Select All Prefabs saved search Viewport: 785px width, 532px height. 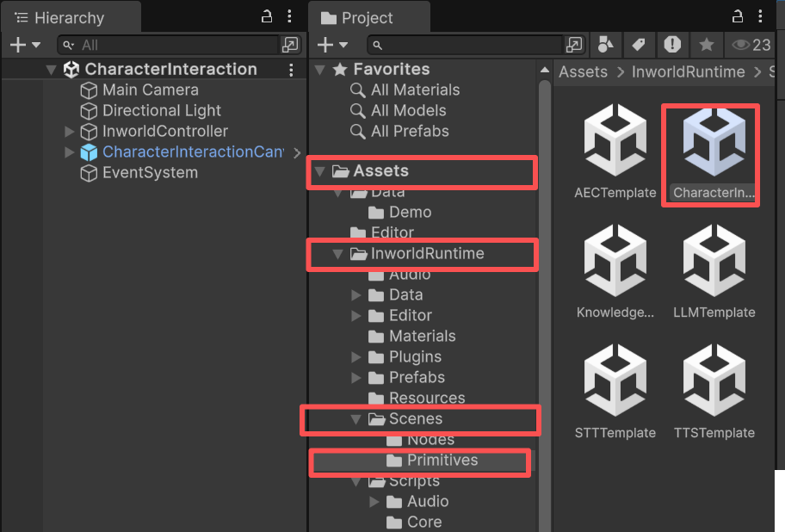399,132
